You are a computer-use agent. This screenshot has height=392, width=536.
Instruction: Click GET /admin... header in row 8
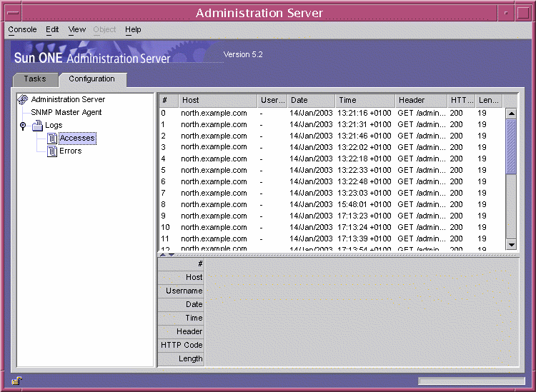coord(422,204)
